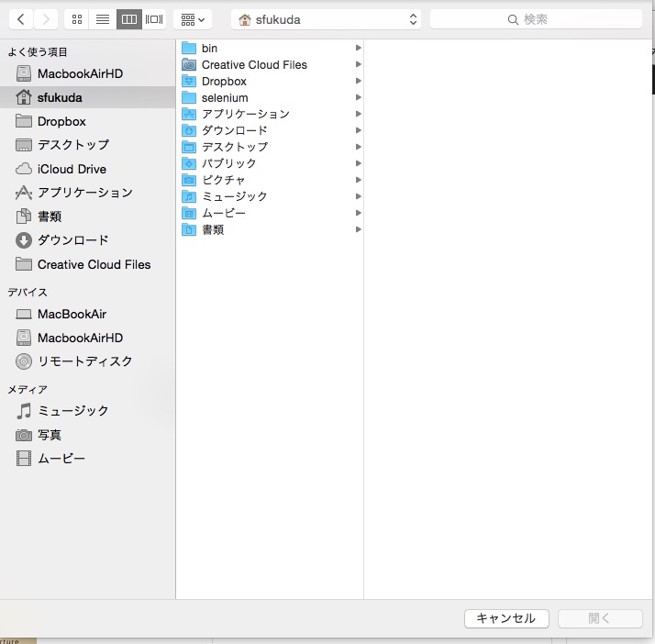This screenshot has width=655, height=644.
Task: Open ダウンロード in the sidebar
Action: point(88,240)
